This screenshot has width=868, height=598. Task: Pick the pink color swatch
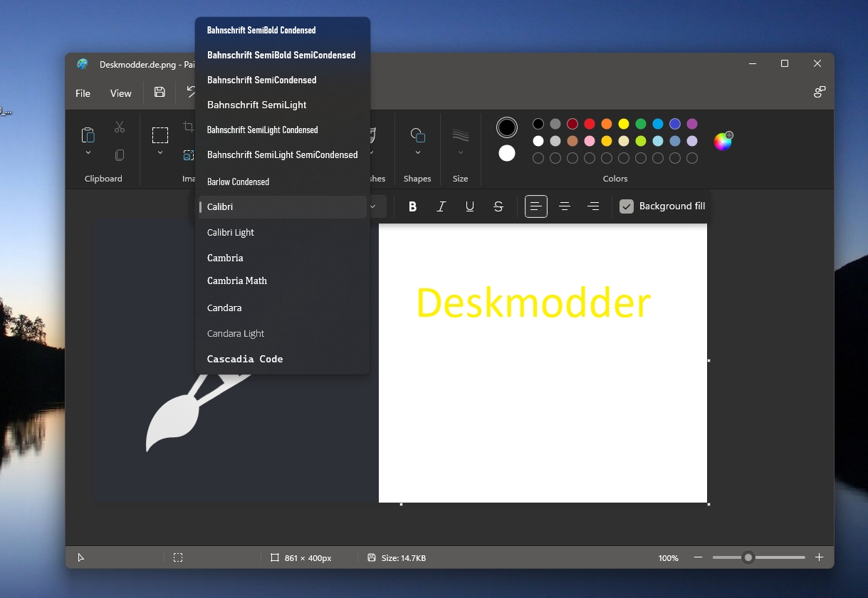coord(590,141)
